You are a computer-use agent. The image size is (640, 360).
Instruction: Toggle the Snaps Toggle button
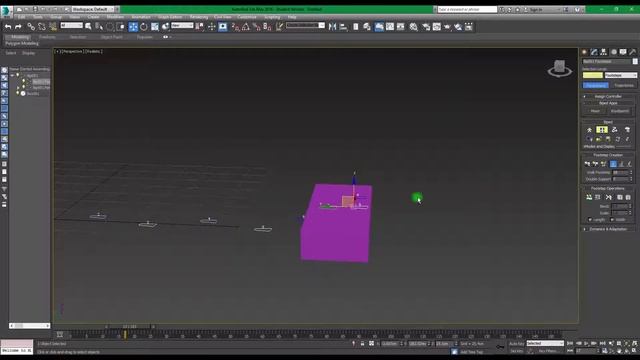[x=236, y=27]
